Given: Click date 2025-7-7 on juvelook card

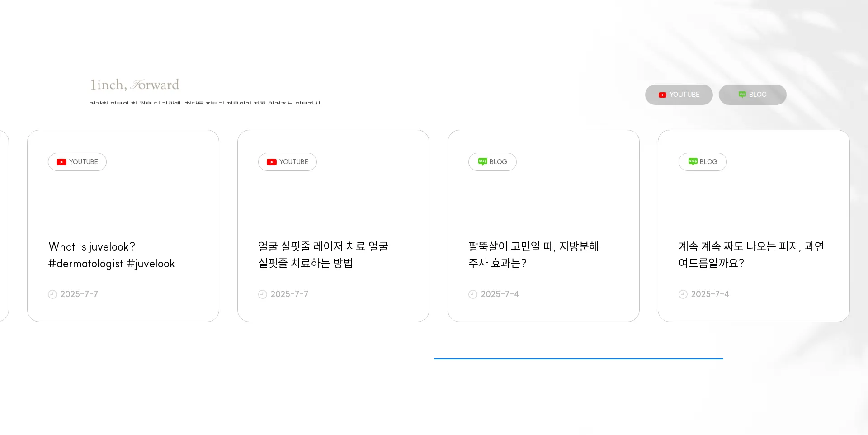Looking at the screenshot, I should pos(79,294).
